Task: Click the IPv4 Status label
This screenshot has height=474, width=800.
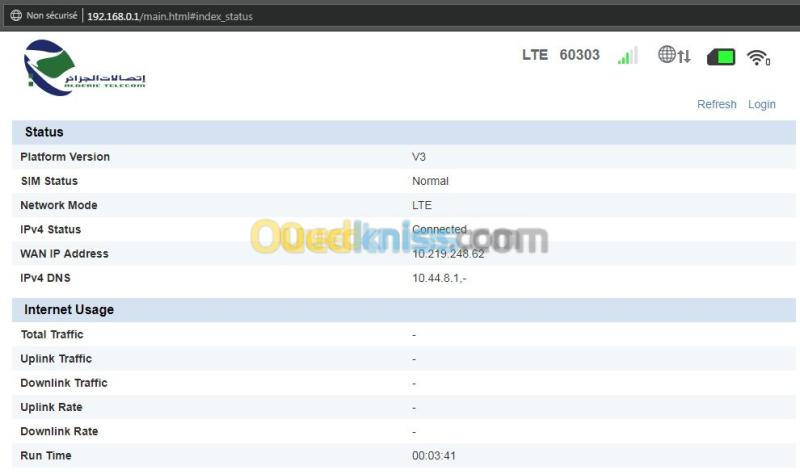Action: click(51, 230)
